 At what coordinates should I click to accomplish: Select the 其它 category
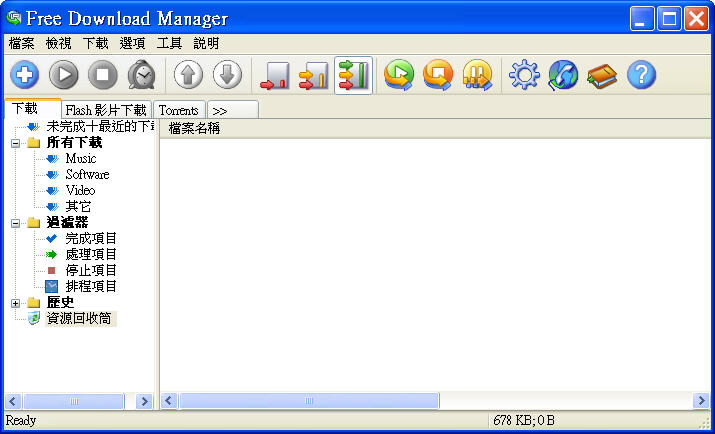78,207
